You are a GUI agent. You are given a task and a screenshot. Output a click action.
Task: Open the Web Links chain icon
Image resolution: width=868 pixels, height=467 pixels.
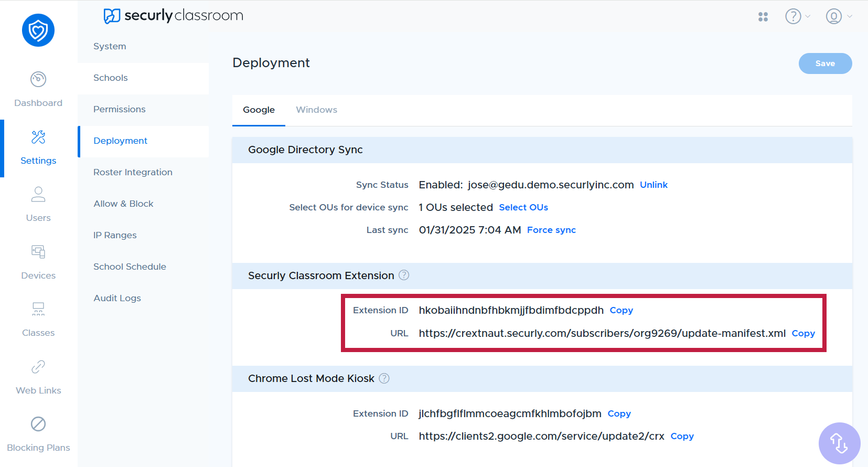[38, 367]
